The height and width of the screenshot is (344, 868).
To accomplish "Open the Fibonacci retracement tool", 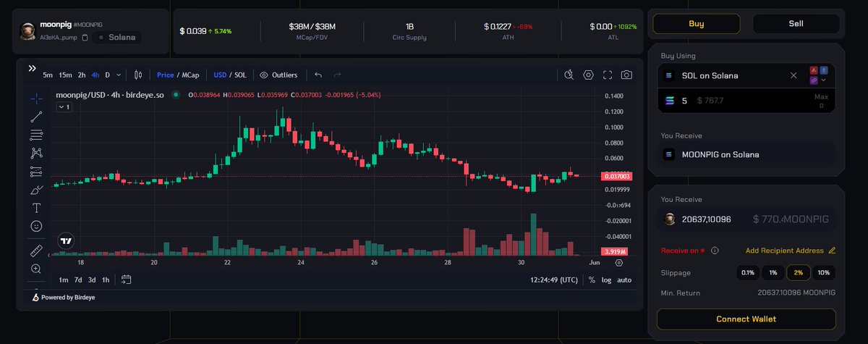I will [x=36, y=135].
